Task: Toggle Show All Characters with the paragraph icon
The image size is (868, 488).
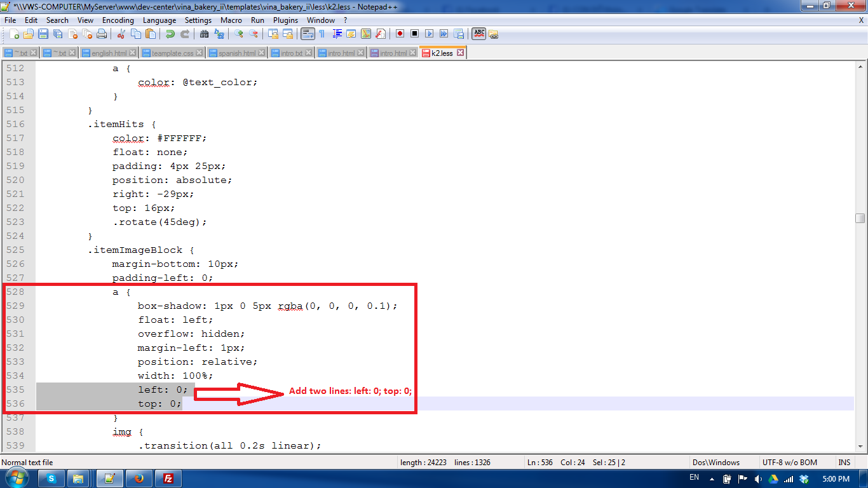Action: [322, 33]
